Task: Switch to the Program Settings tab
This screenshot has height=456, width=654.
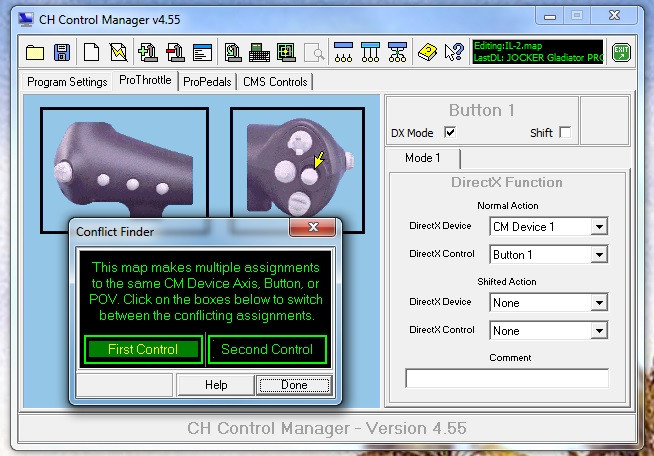Action: pyautogui.click(x=67, y=82)
